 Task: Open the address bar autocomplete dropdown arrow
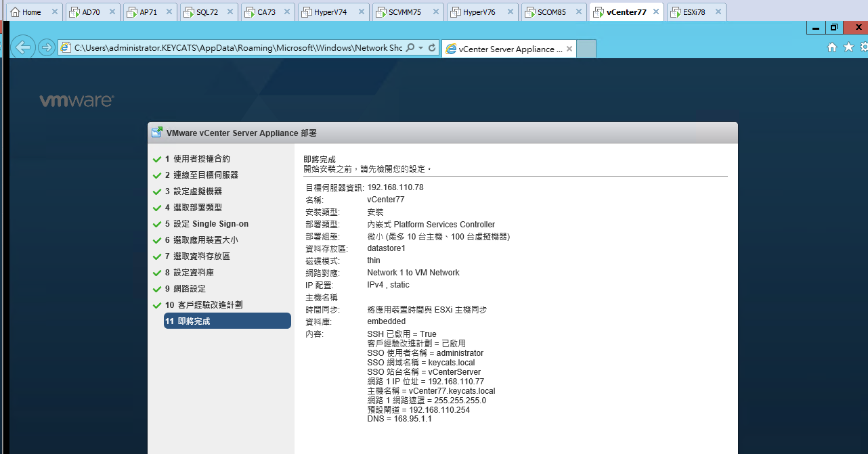pyautogui.click(x=420, y=48)
